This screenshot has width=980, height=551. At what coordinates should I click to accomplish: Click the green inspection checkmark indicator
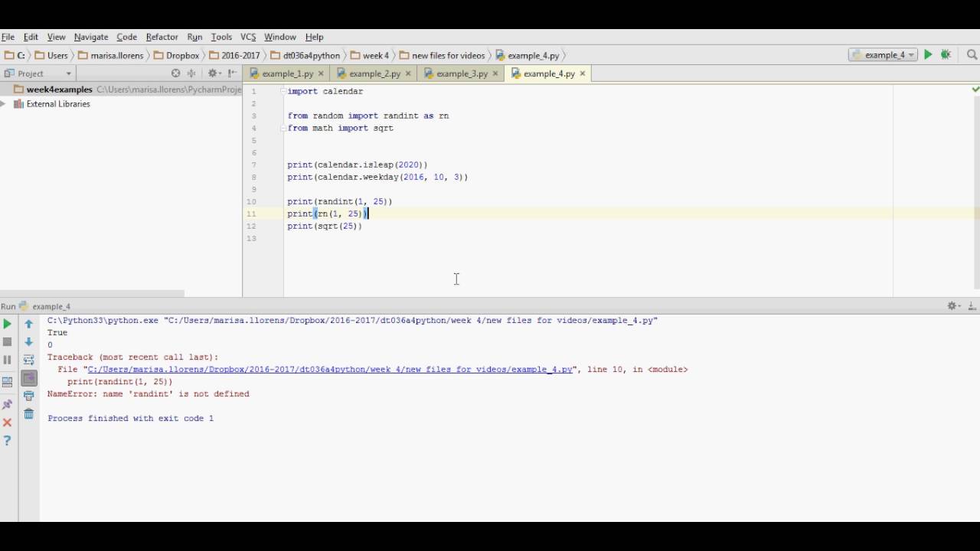pyautogui.click(x=975, y=90)
